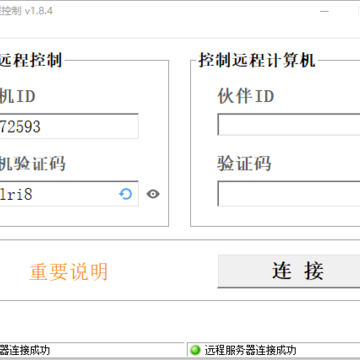
Task: Refresh the local verification code
Action: pyautogui.click(x=125, y=194)
